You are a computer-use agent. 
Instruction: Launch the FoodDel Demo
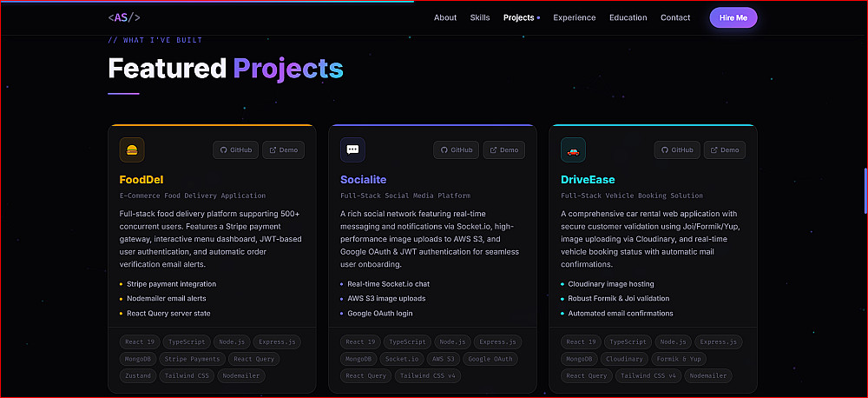(284, 149)
